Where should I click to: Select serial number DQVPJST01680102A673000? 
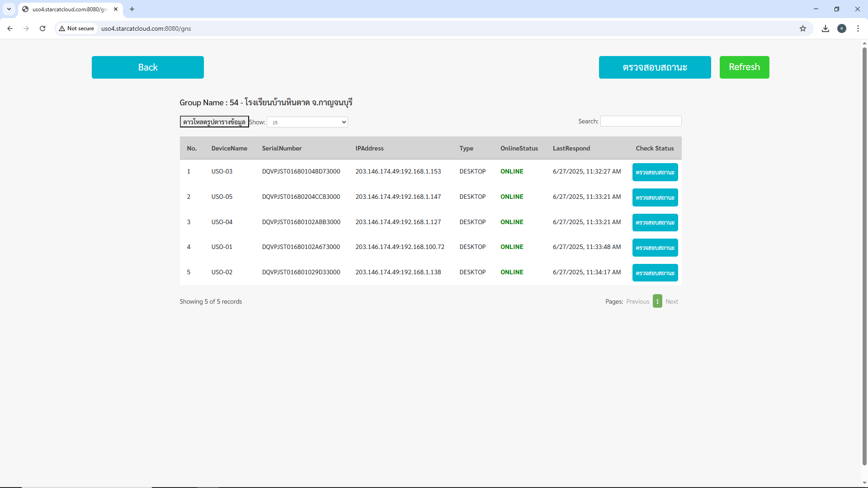tap(301, 247)
